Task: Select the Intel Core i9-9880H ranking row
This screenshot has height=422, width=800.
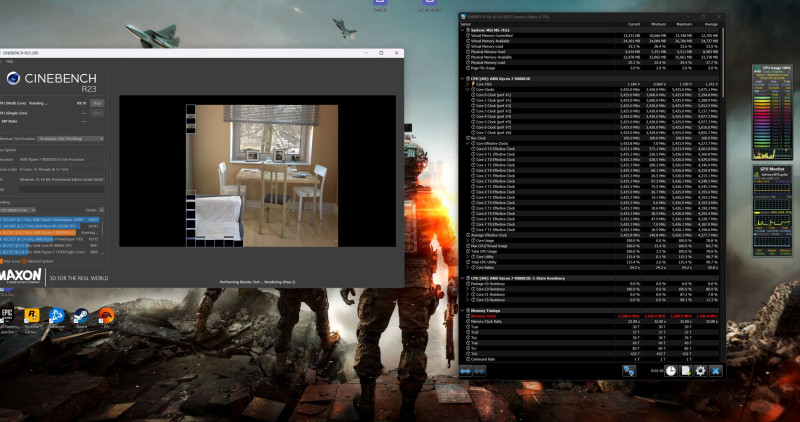Action: tap(50, 245)
